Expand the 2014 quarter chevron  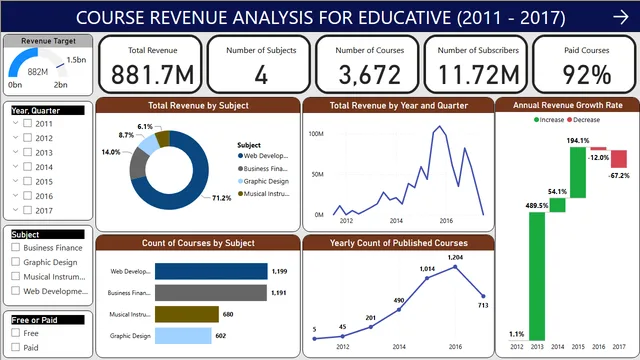[x=15, y=167]
